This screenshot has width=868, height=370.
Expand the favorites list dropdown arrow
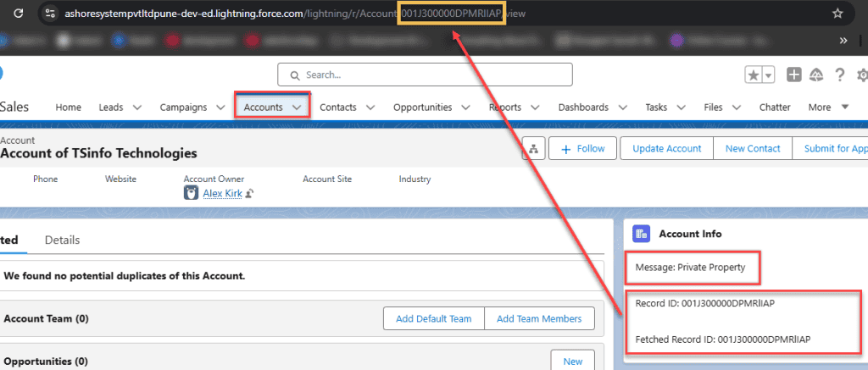768,75
